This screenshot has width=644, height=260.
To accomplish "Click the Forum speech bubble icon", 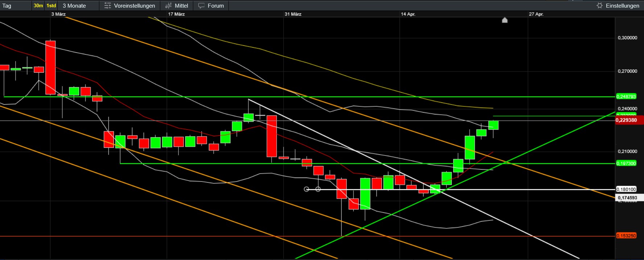I will (x=201, y=5).
